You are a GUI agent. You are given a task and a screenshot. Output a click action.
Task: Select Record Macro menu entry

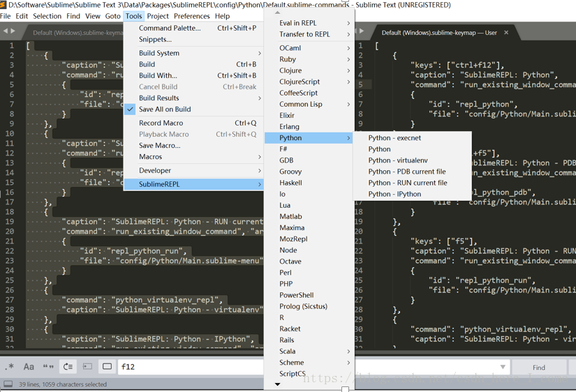[x=194, y=123]
